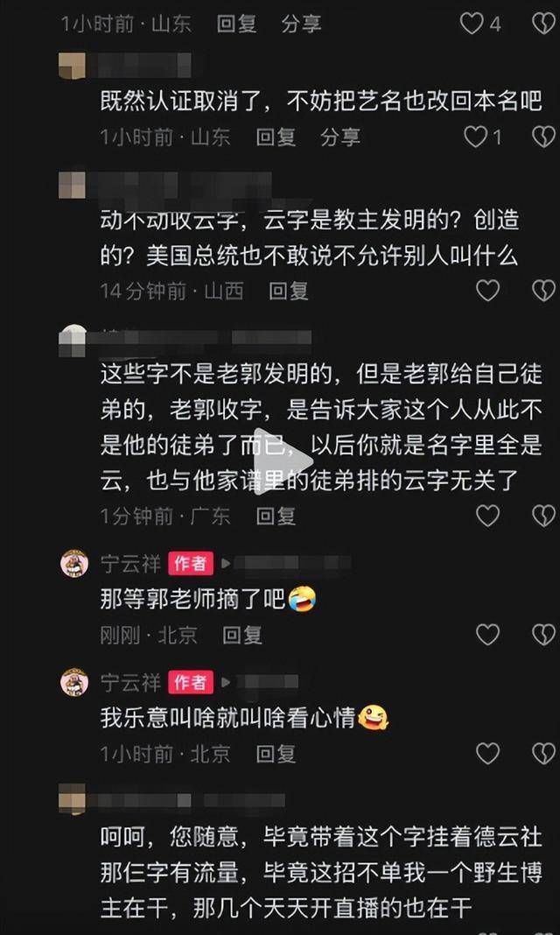This screenshot has height=935, width=560.
Task: Dislike the 那等郭老师摘了吧 reply
Action: [543, 635]
